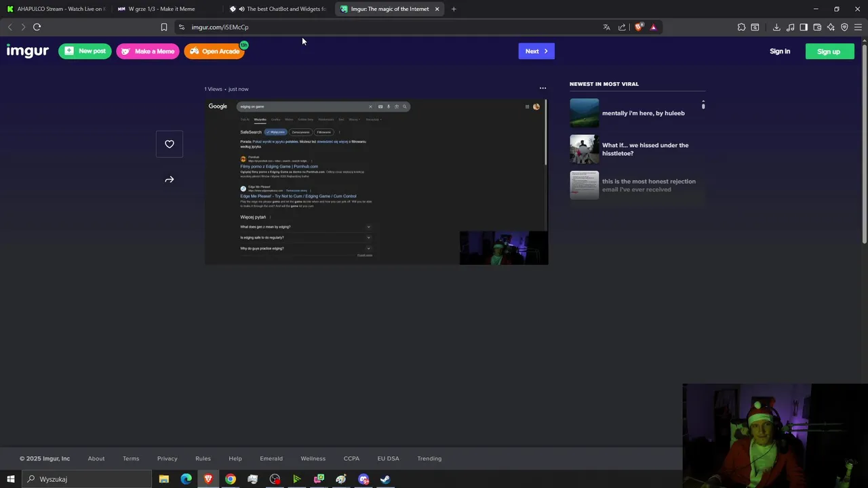Open Discord from taskbar

click(363, 479)
